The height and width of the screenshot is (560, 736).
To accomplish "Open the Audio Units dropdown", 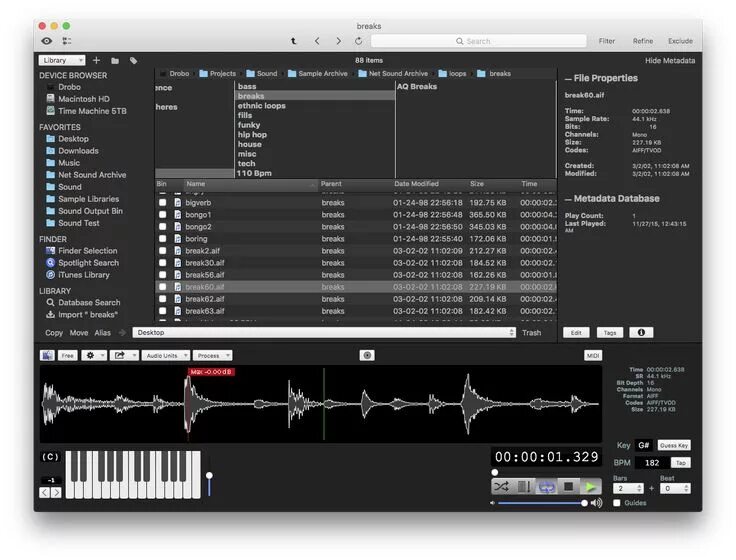I will click(166, 356).
